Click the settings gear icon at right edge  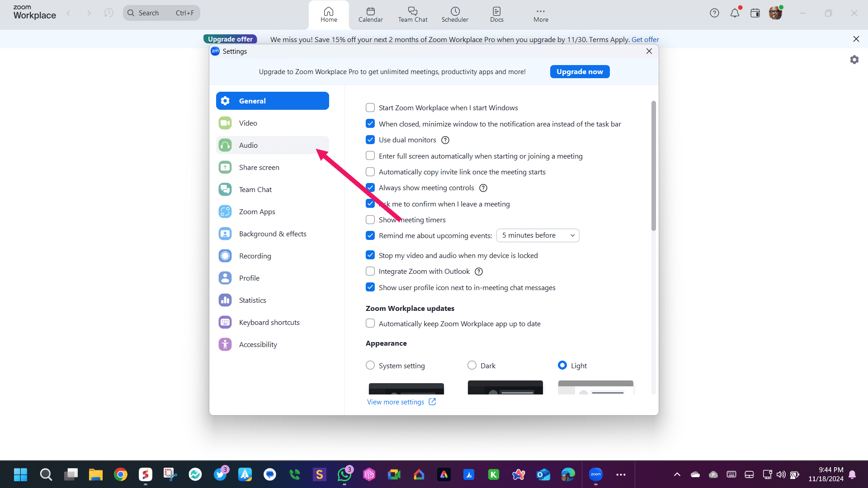854,60
